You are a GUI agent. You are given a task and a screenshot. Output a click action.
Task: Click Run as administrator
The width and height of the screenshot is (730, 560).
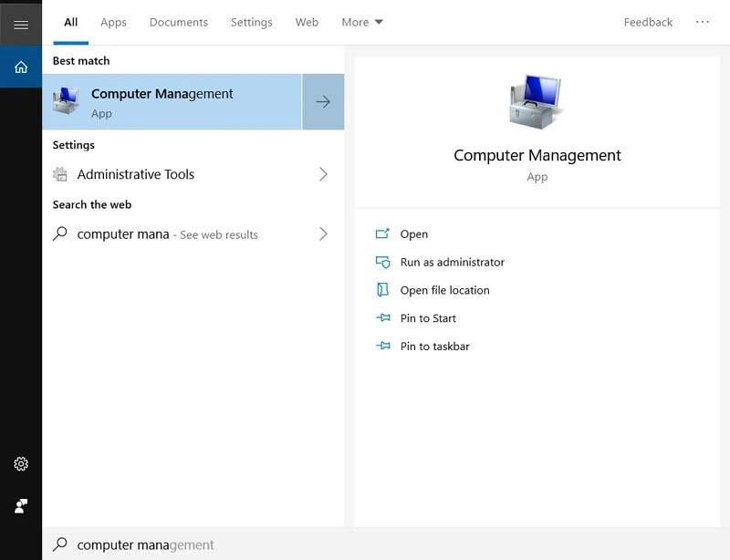click(x=452, y=262)
